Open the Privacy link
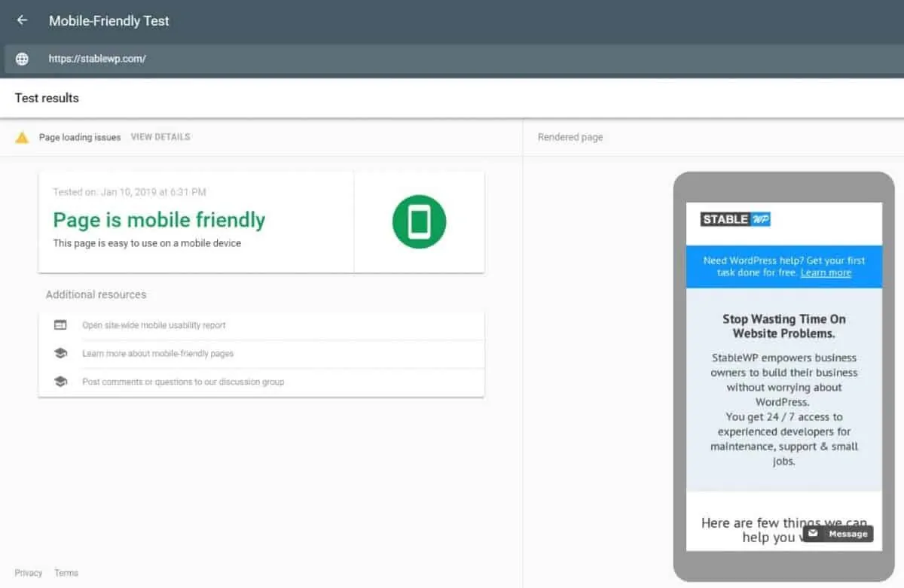This screenshot has width=904, height=588. (29, 573)
